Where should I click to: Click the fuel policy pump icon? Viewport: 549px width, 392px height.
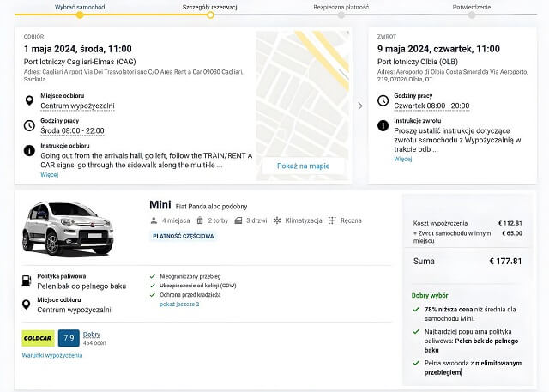coord(30,280)
